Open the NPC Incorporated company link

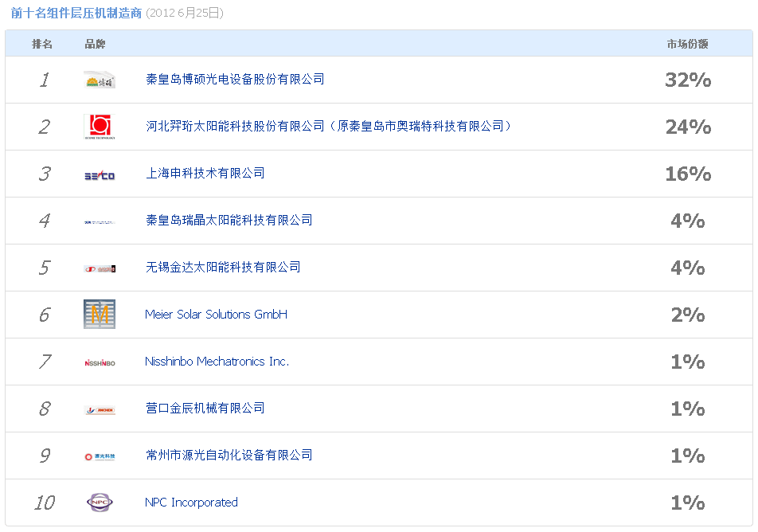[191, 503]
